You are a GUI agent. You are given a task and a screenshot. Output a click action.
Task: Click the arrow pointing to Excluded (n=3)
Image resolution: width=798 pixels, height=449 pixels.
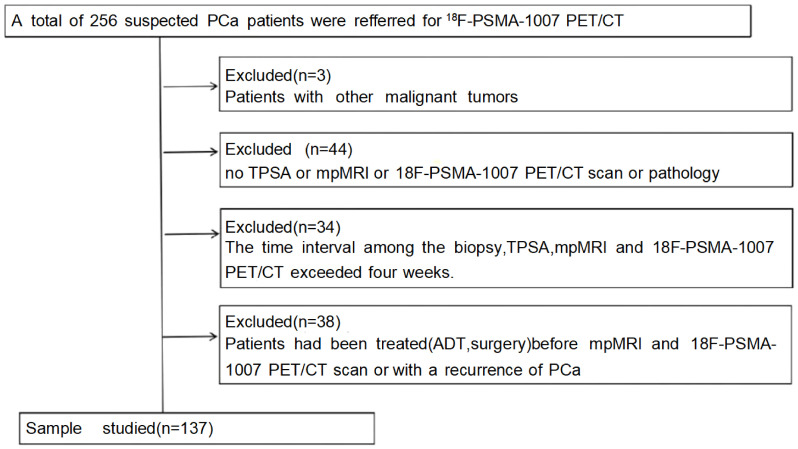click(190, 86)
